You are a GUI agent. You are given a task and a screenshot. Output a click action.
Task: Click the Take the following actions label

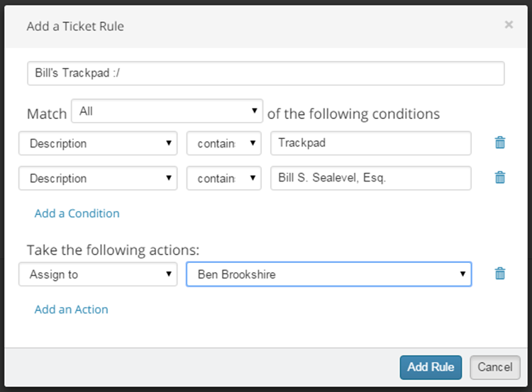coord(113,250)
